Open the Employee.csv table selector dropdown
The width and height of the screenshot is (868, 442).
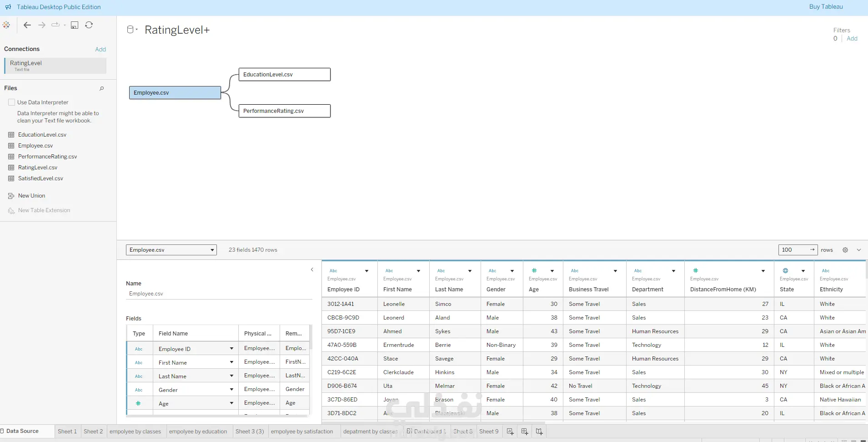[171, 250]
